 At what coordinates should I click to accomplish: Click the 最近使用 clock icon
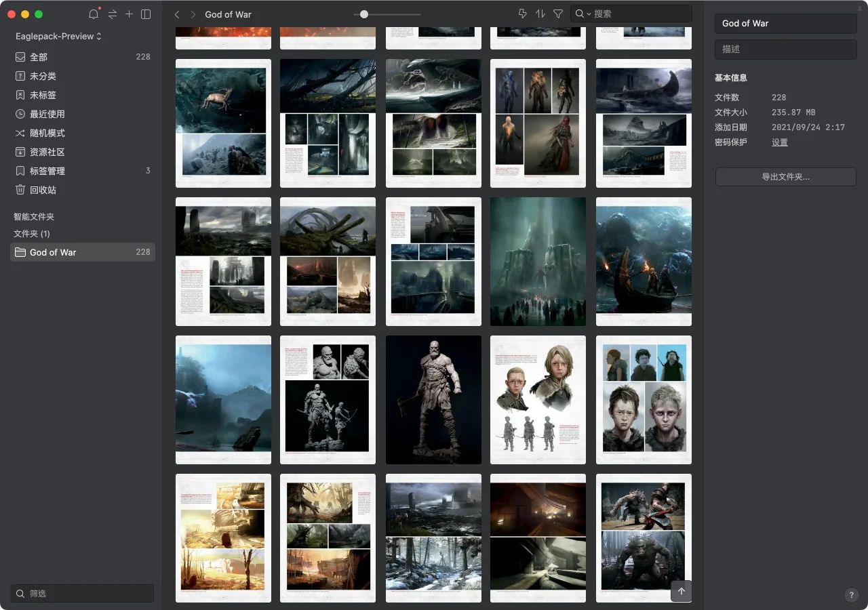click(x=20, y=114)
